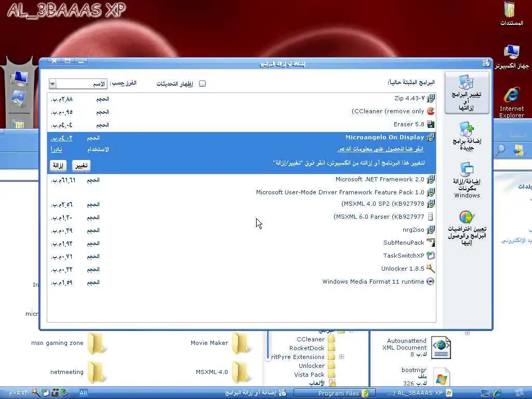532x399 pixels.
Task: Click the computer icon in left dock
Action: pyautogui.click(x=19, y=77)
